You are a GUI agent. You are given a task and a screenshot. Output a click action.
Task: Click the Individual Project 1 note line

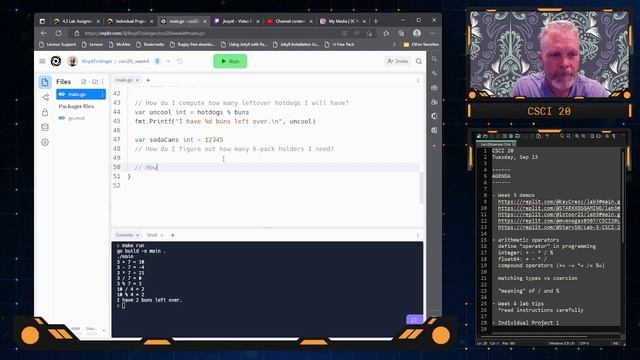[529, 323]
